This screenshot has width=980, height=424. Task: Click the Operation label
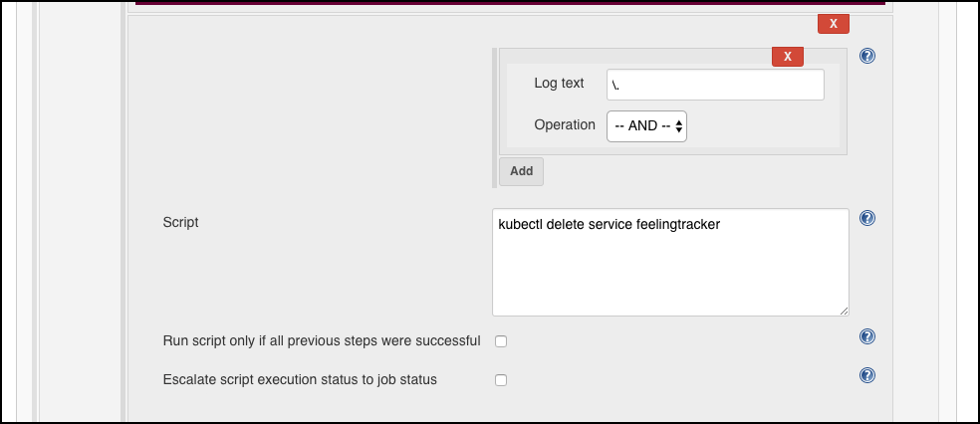(565, 124)
